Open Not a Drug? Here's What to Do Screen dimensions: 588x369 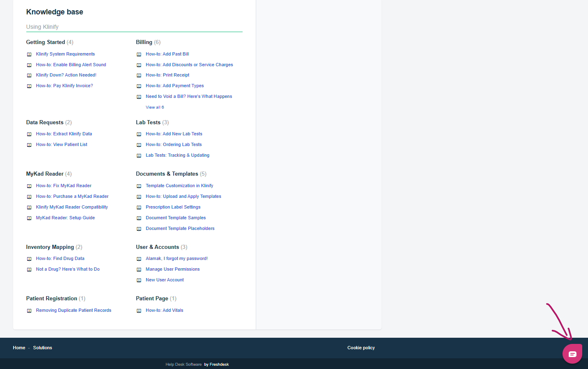click(x=68, y=269)
